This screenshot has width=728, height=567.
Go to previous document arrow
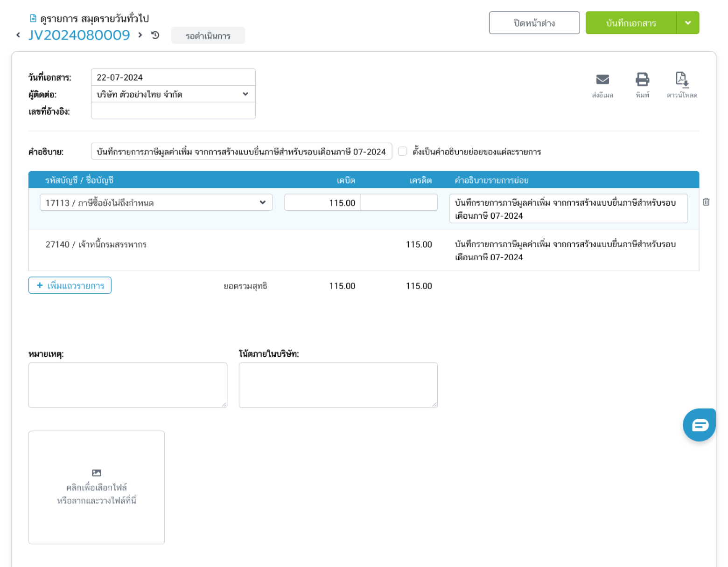click(18, 35)
